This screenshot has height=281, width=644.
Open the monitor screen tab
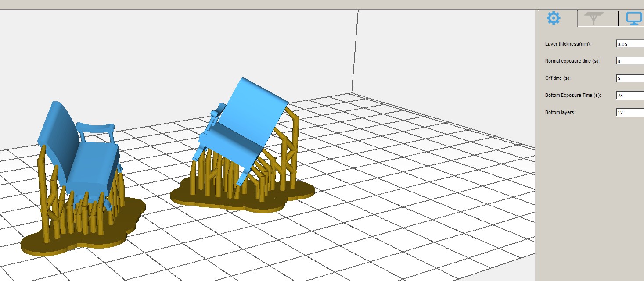633,18
